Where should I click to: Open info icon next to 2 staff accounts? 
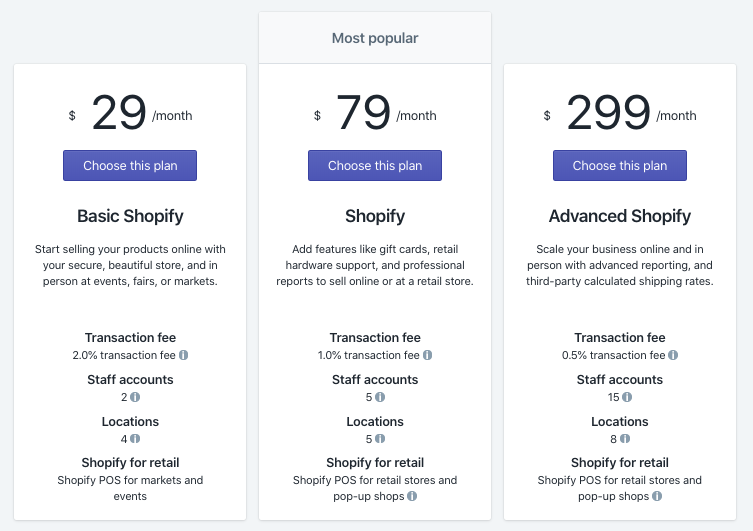(x=135, y=397)
